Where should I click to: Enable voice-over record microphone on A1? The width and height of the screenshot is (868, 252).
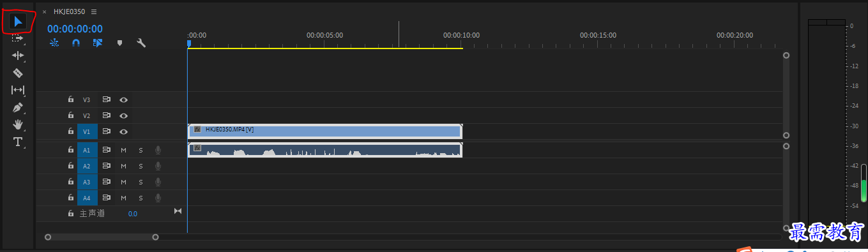click(158, 150)
